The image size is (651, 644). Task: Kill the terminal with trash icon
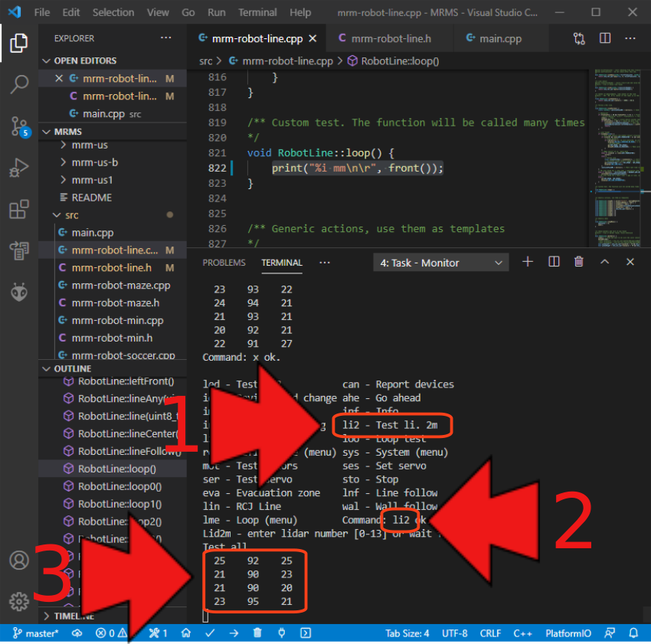point(579,263)
